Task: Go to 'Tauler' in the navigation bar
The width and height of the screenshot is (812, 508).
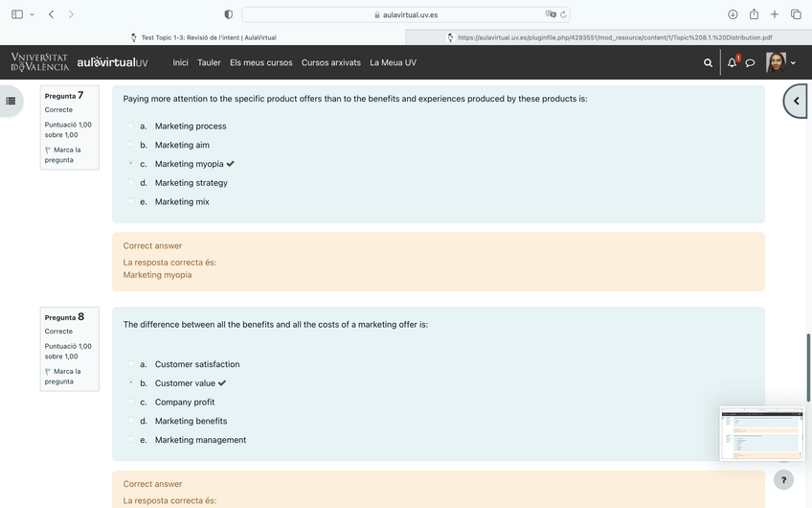Action: tap(209, 63)
